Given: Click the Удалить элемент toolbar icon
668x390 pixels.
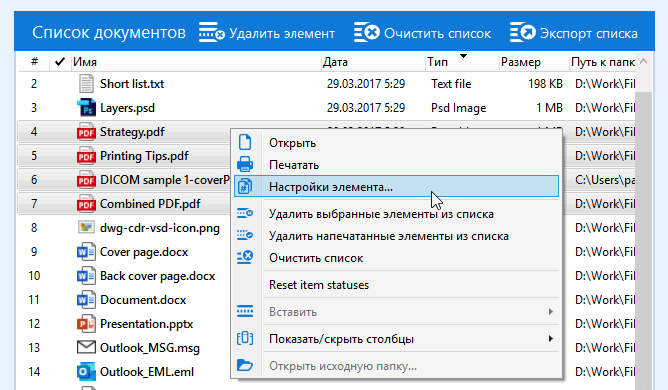Looking at the screenshot, I should (x=211, y=32).
